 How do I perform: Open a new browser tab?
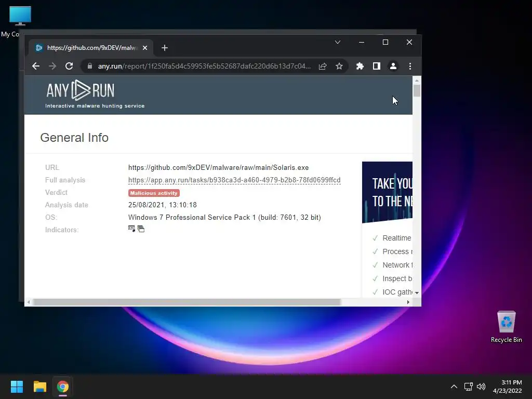[x=165, y=48]
